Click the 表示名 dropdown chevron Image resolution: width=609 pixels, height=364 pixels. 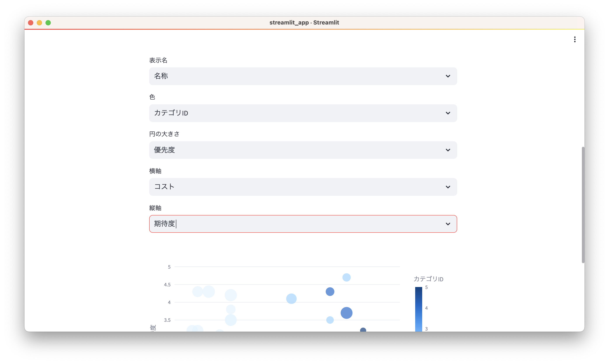(448, 76)
